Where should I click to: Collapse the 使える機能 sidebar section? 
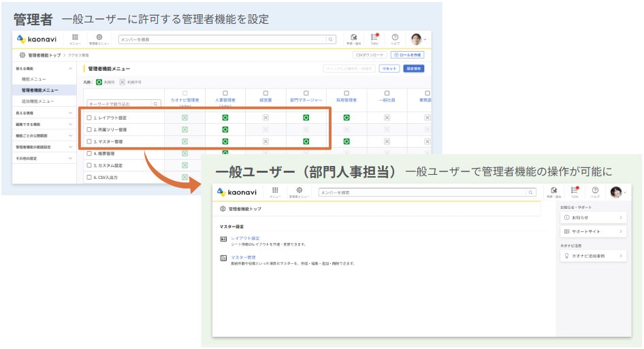click(70, 69)
